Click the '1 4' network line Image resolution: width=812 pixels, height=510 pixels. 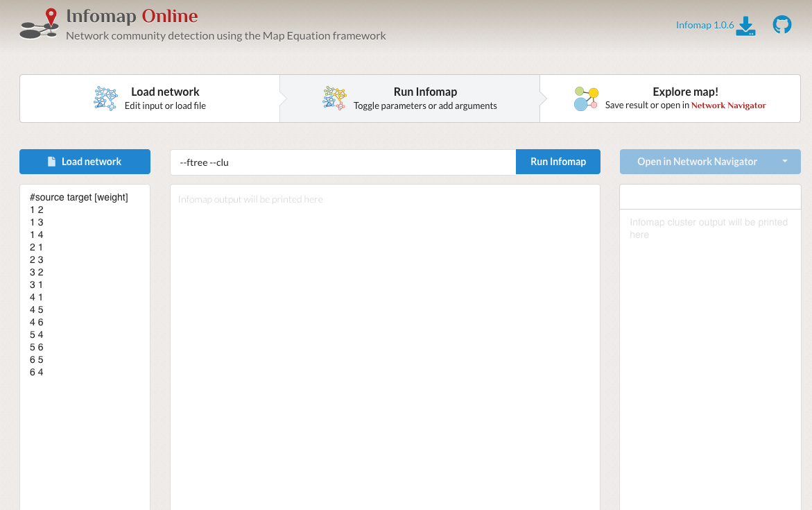36,235
